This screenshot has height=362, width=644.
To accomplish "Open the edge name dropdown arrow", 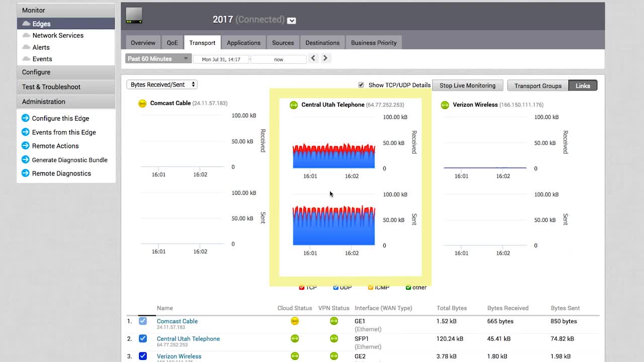I will (291, 21).
